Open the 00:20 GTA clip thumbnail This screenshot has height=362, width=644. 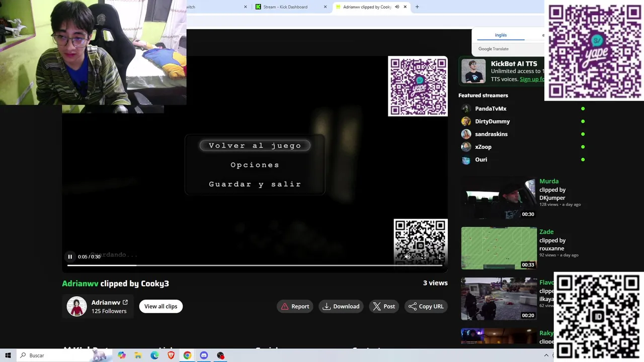coord(499,299)
